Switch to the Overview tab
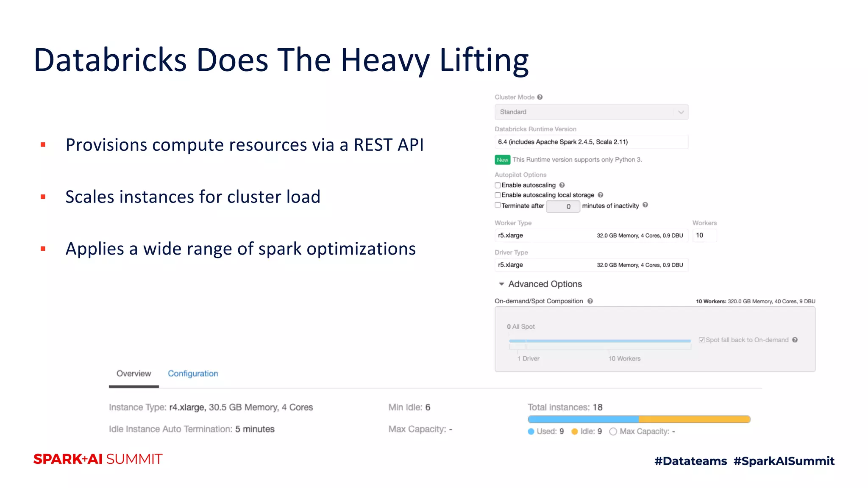The image size is (868, 488). pyautogui.click(x=134, y=374)
